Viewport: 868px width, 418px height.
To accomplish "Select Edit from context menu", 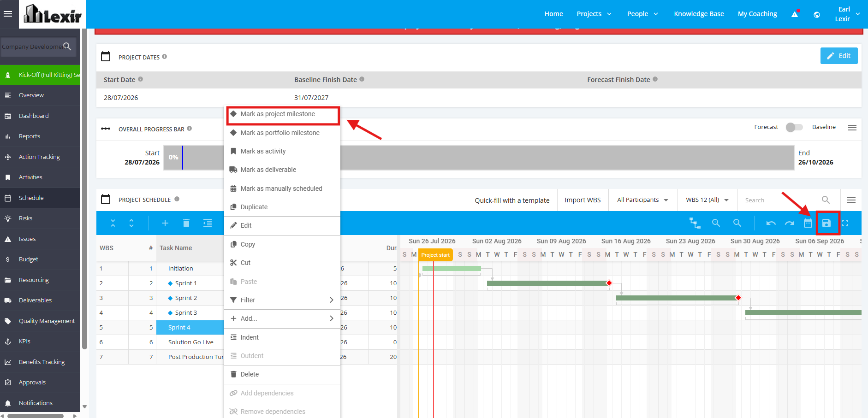I will 282,225.
